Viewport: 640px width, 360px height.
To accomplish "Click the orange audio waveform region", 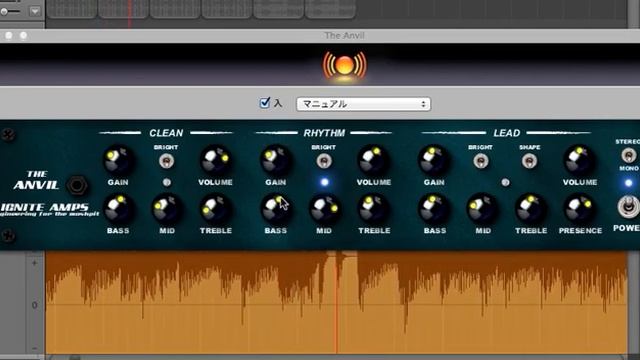I will 336,302.
